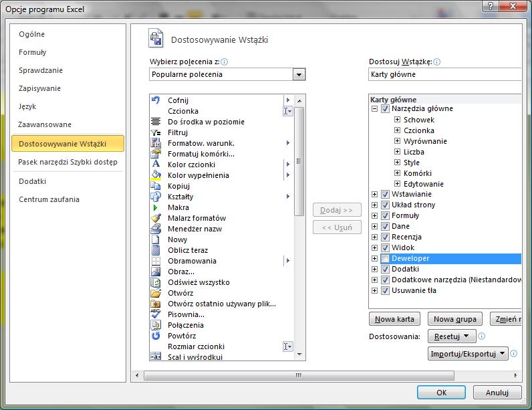Click the Otwórz ostatnio używany plik icon
Viewport: 532px width, 410px height.
[156, 304]
